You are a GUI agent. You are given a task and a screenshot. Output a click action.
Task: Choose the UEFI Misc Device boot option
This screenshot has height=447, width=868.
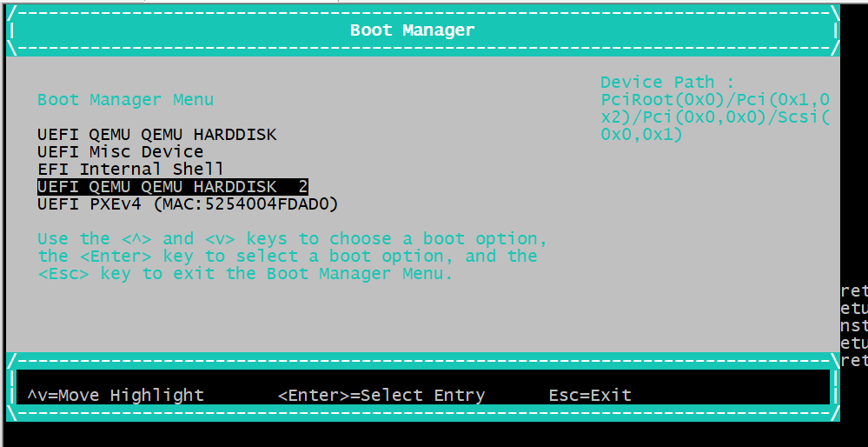point(121,152)
